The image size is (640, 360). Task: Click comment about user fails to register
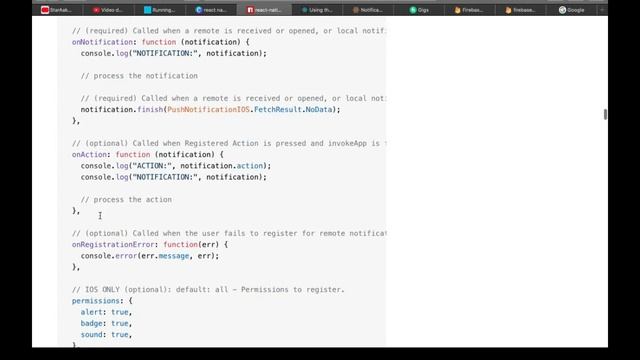tap(229, 233)
